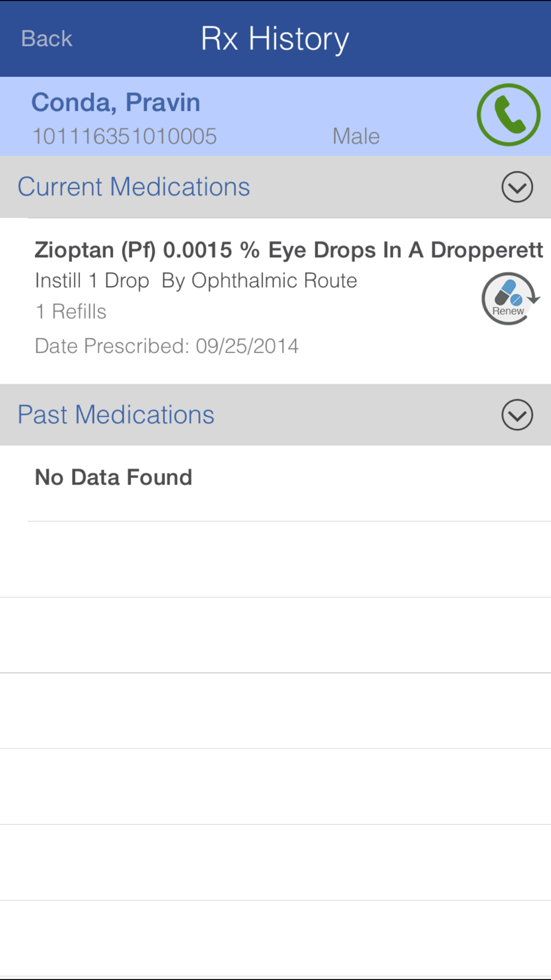The image size is (551, 980).
Task: Tap the Date Prescribed 09/25/2014 line
Action: coord(167,346)
